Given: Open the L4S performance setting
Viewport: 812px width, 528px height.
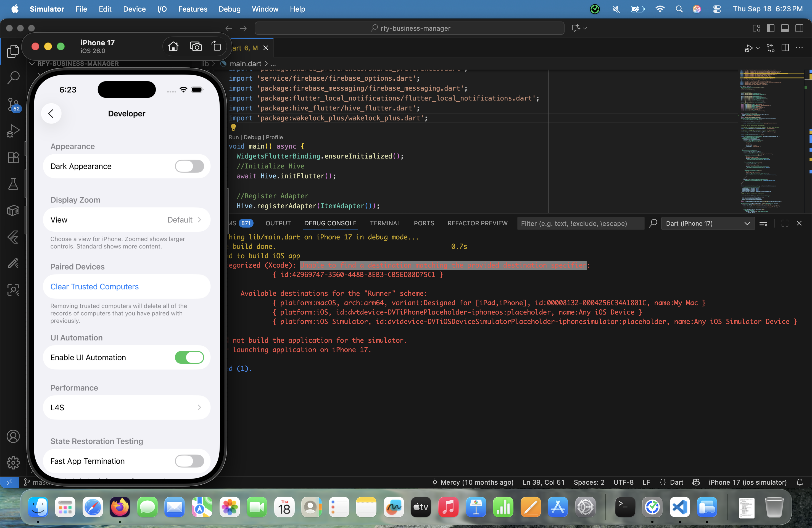Looking at the screenshot, I should tap(126, 408).
